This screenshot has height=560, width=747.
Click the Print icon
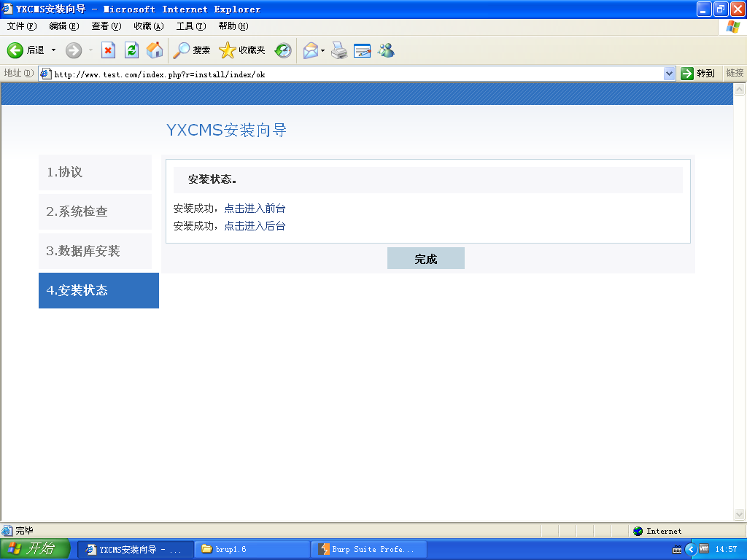(x=339, y=50)
